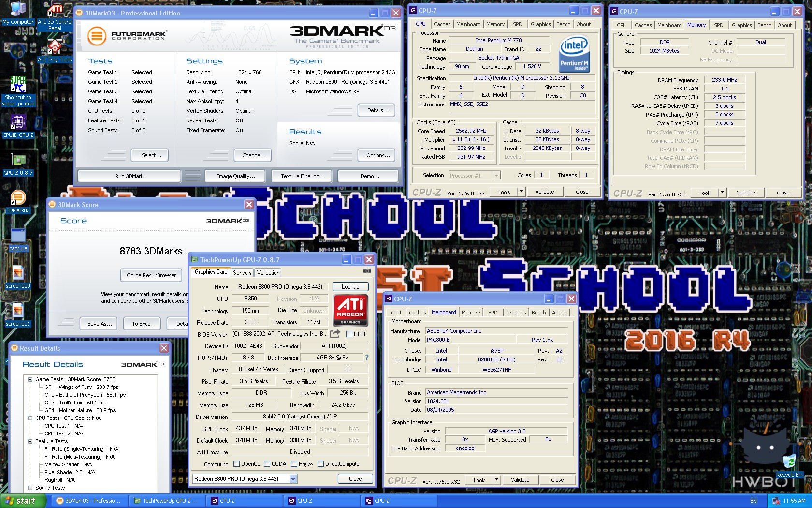This screenshot has height=508, width=812.
Task: Select the screen001 image file icon
Action: click(18, 315)
